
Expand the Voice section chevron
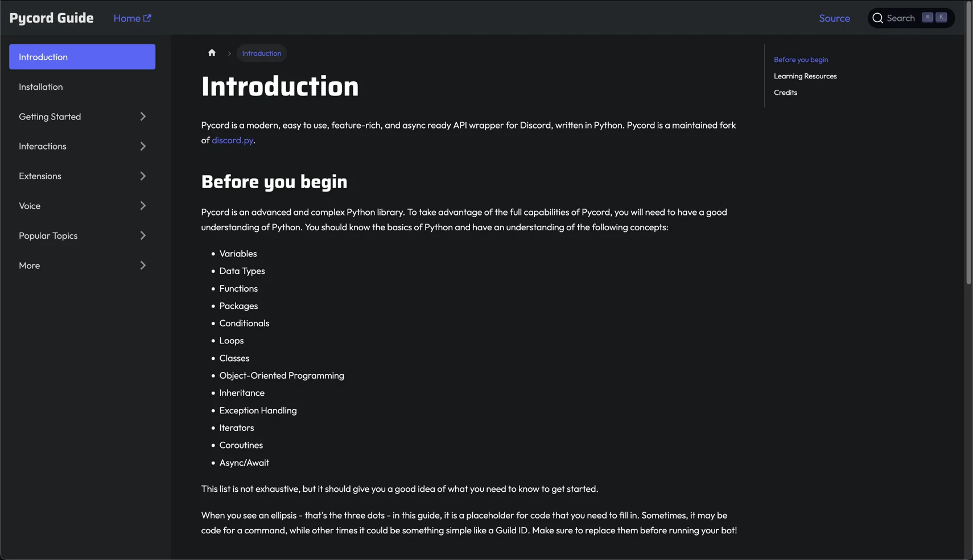click(143, 205)
